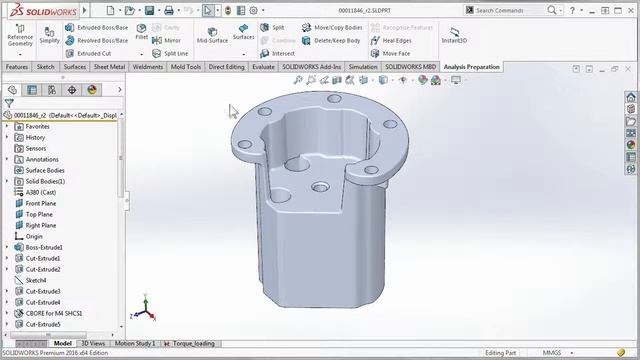This screenshot has width=640, height=360.
Task: Click the Simplify tool
Action: [49, 35]
